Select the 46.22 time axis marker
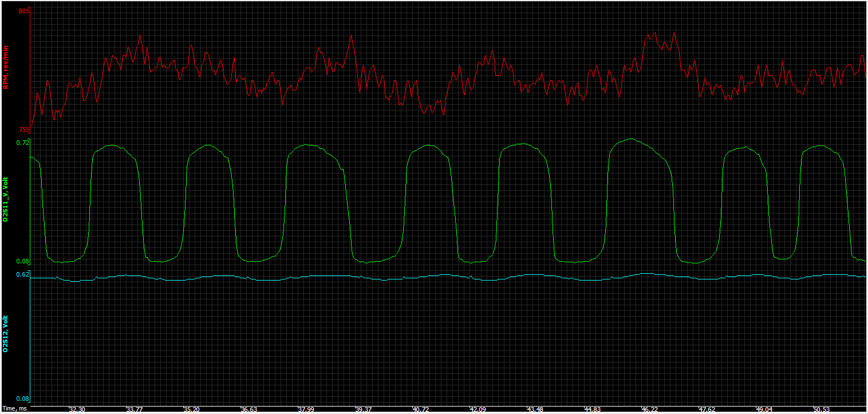Viewport: 868px width, 414px height. point(649,409)
